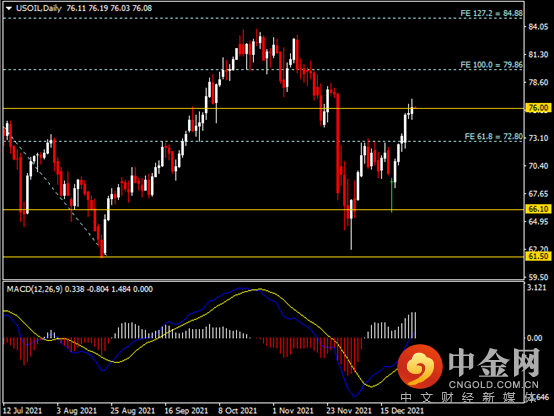
Task: Click the 8 Oct 2021 date marker
Action: pyautogui.click(x=237, y=411)
